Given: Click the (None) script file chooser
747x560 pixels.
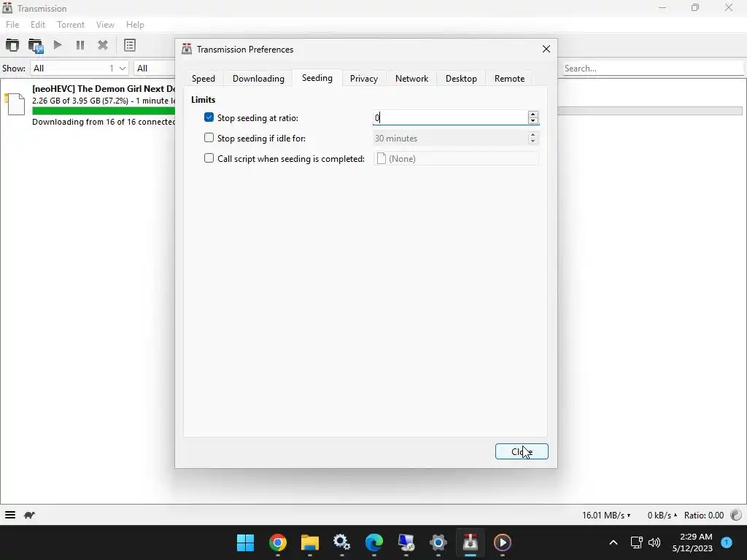Looking at the screenshot, I should pyautogui.click(x=456, y=158).
